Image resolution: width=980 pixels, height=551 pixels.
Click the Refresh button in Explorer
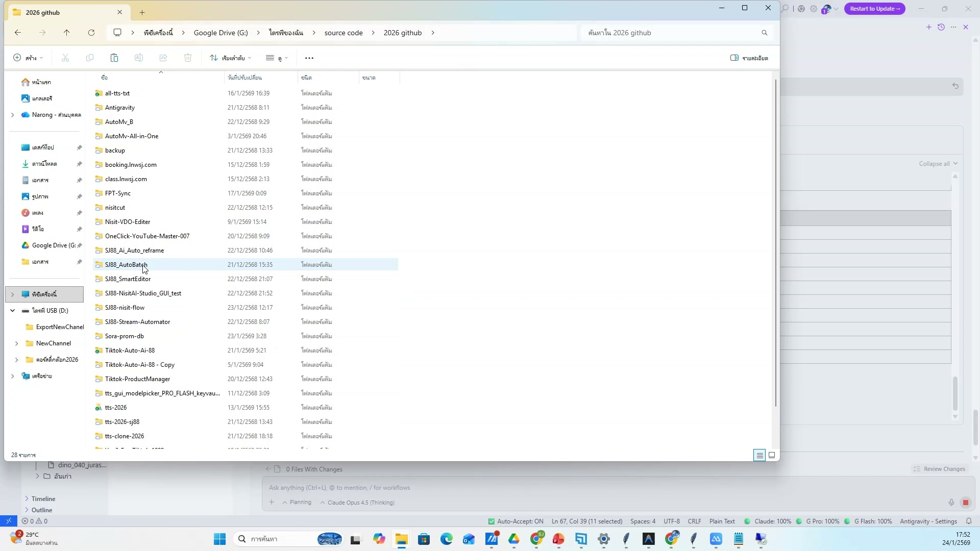click(91, 33)
